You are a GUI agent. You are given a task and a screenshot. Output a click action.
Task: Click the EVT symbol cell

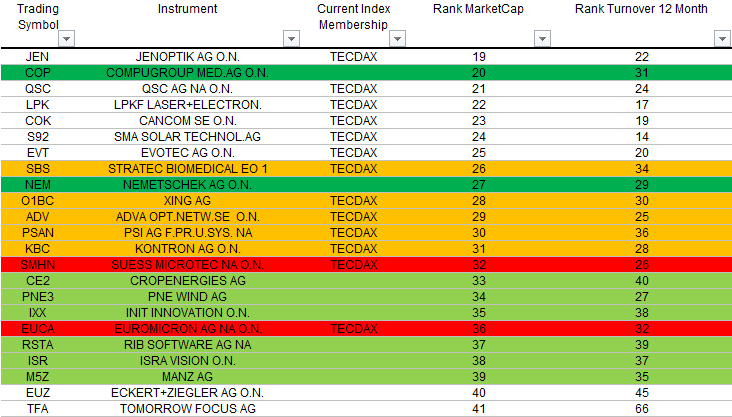click(x=37, y=153)
